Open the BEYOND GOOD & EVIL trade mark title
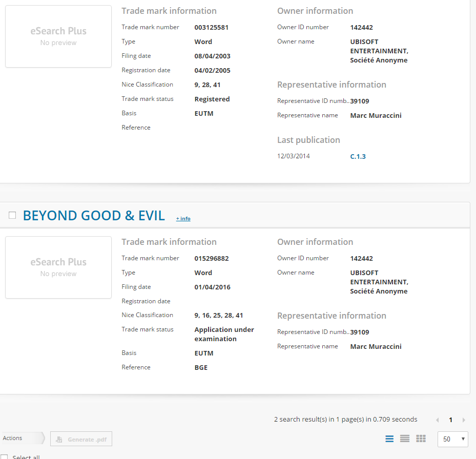This screenshot has width=476, height=459. coord(94,216)
